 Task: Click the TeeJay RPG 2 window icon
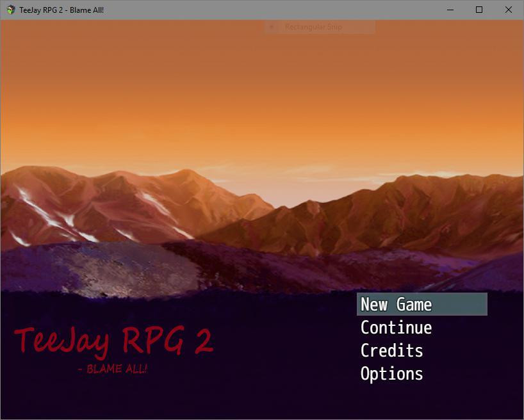click(x=11, y=10)
